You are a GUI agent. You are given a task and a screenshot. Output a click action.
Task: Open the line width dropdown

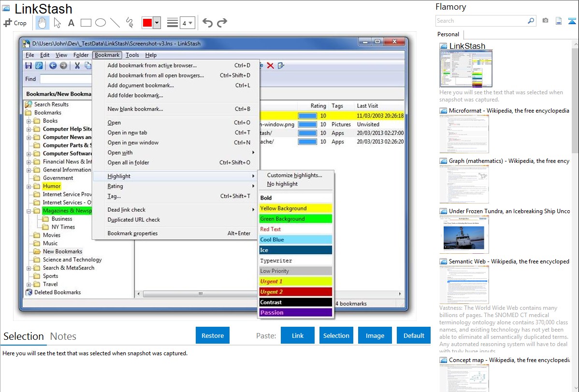coord(187,23)
